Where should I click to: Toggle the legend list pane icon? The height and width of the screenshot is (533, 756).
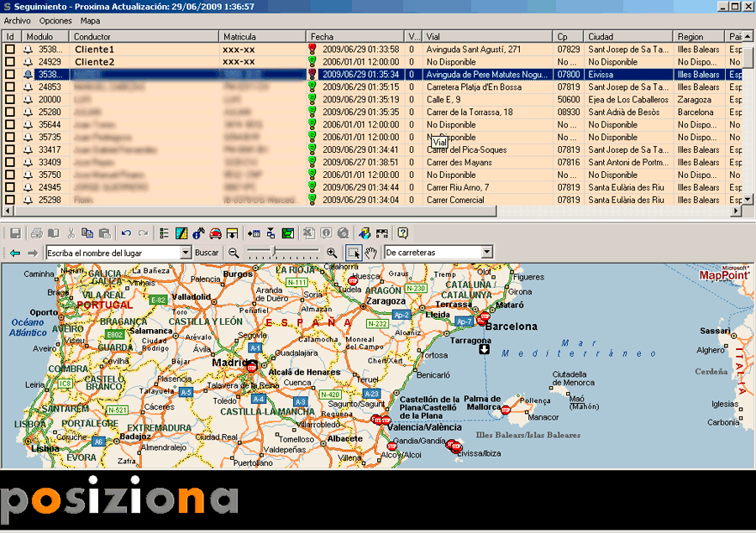[x=164, y=233]
